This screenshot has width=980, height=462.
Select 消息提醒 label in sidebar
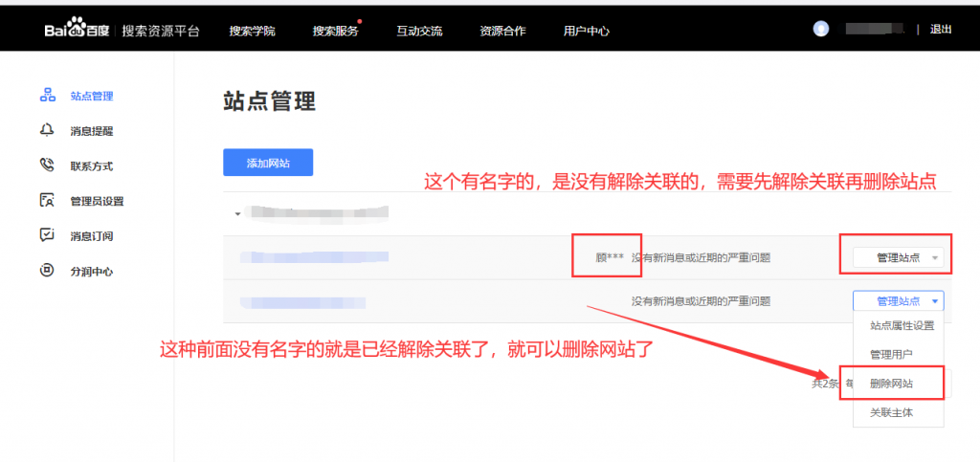tap(92, 131)
